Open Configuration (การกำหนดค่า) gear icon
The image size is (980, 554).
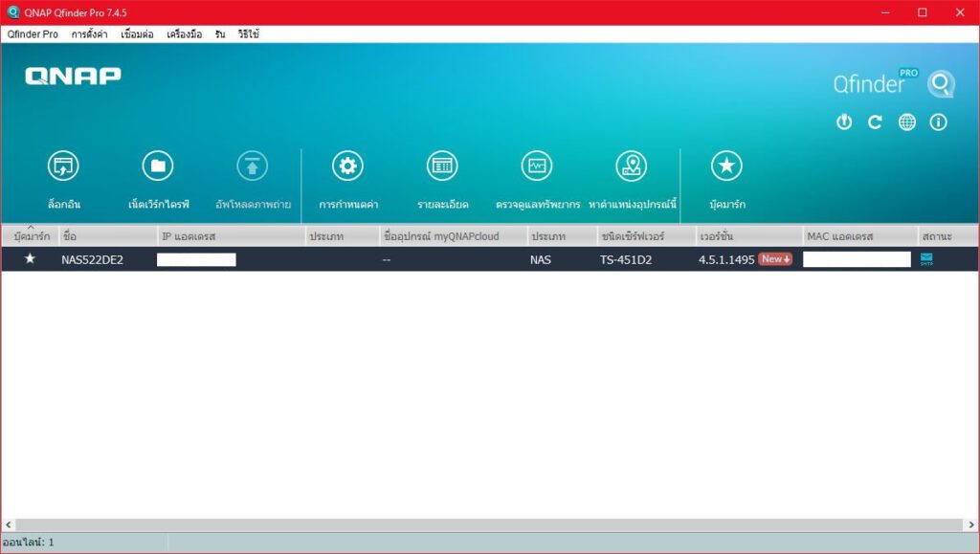click(347, 166)
